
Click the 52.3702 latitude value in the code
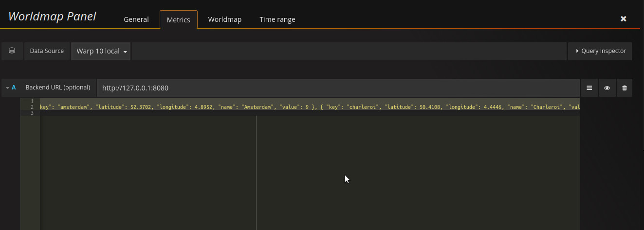pos(140,107)
